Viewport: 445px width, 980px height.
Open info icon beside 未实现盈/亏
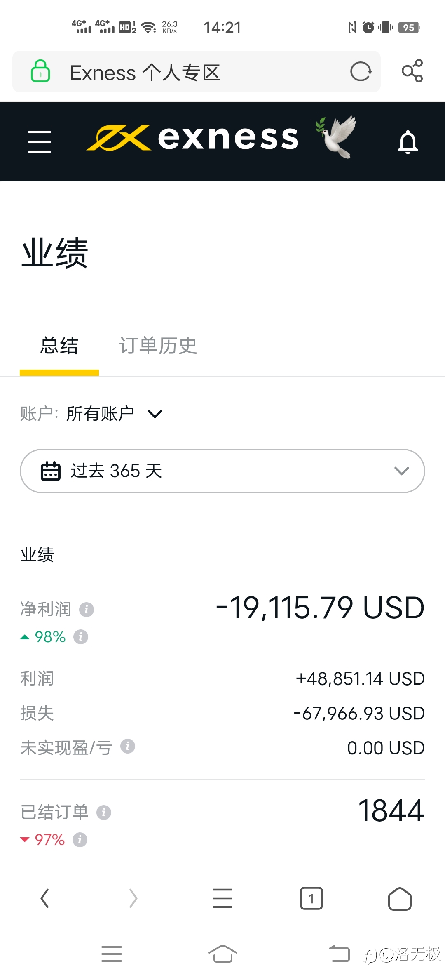pyautogui.click(x=128, y=746)
